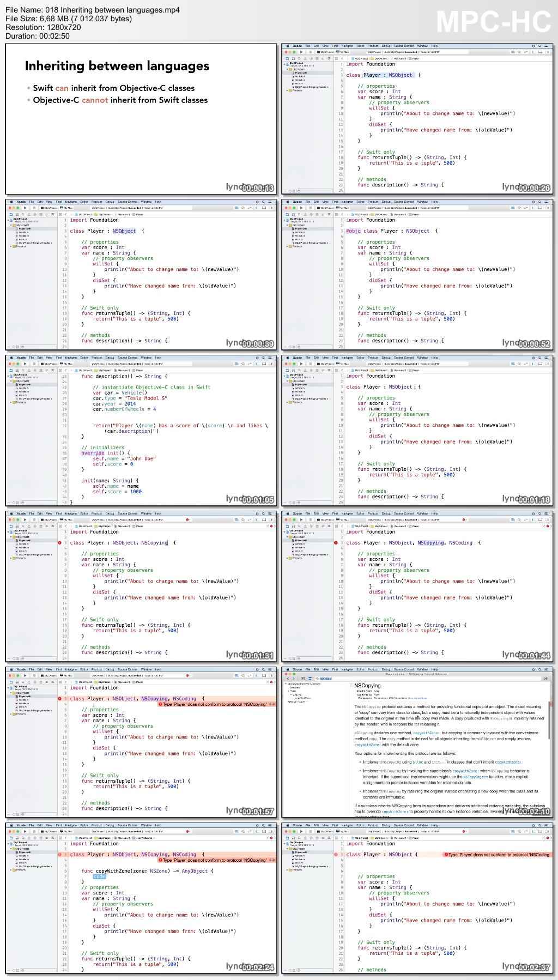Click the Run button in the 00:00:39 frame
558x980 pixels.
tap(25, 208)
